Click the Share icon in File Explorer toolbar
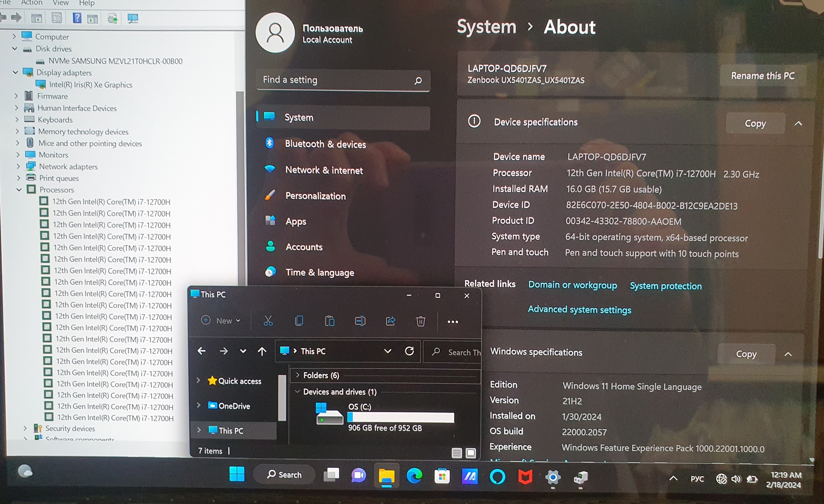 click(x=390, y=321)
